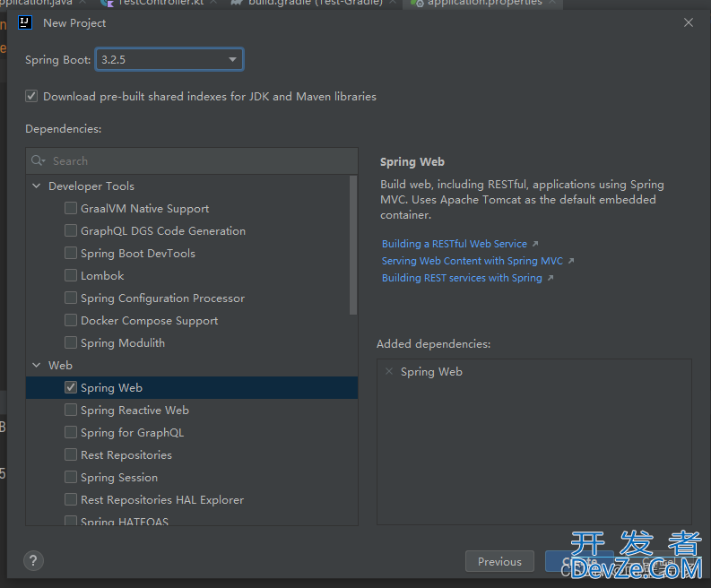The height and width of the screenshot is (588, 711).
Task: Toggle Download pre-built shared indexes checkbox
Action: pos(31,96)
